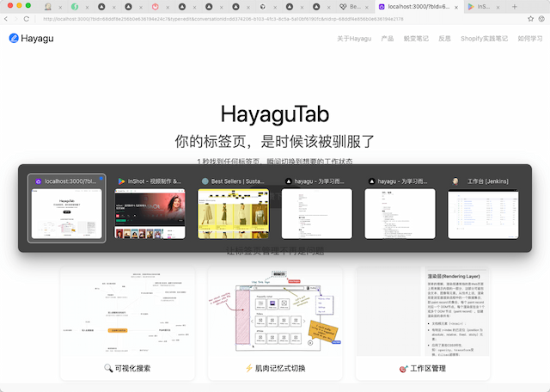
Task: Close the globe-favicon browser tab
Action: point(275,7)
